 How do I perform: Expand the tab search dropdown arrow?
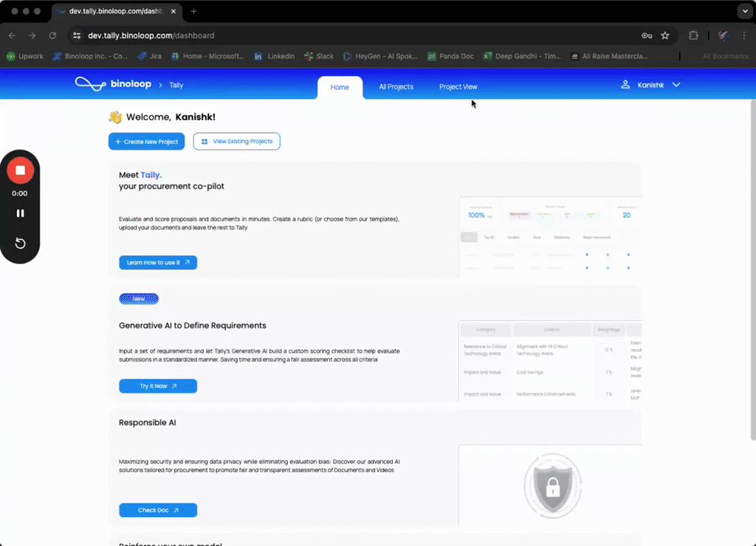745,11
